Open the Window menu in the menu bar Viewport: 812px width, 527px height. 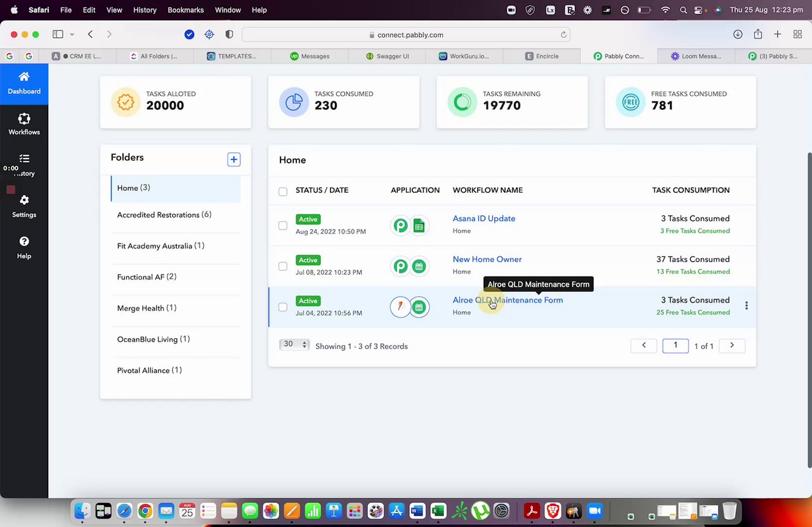228,10
